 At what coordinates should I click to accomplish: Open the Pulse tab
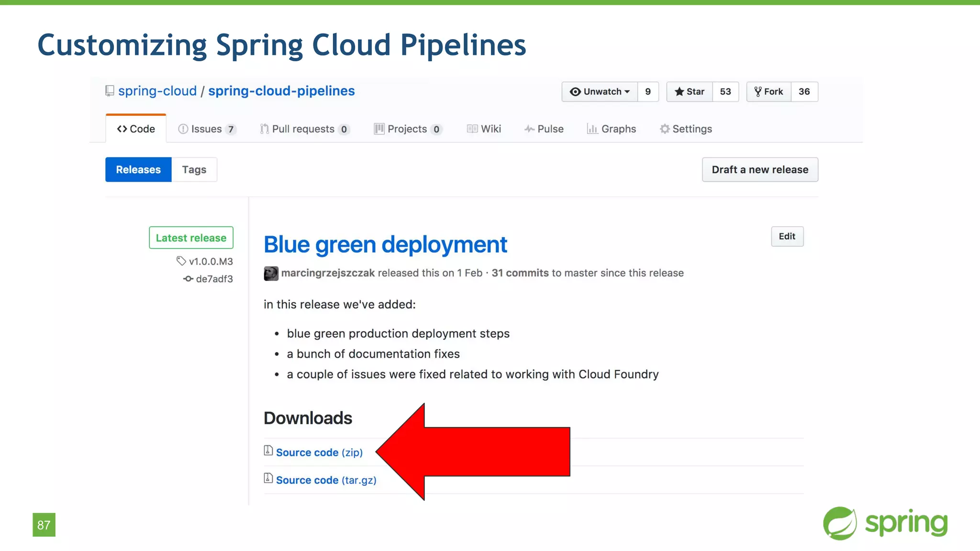(544, 129)
